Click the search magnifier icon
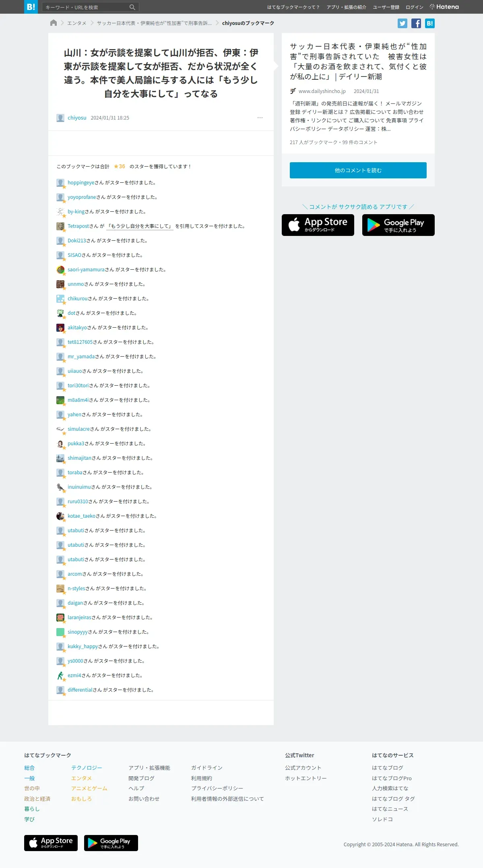The width and height of the screenshot is (483, 868). (132, 7)
